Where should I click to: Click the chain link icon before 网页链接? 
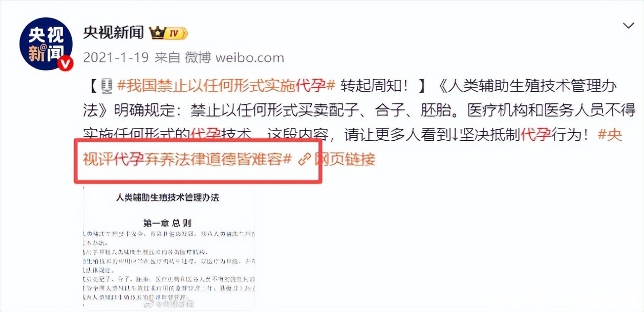pyautogui.click(x=305, y=160)
